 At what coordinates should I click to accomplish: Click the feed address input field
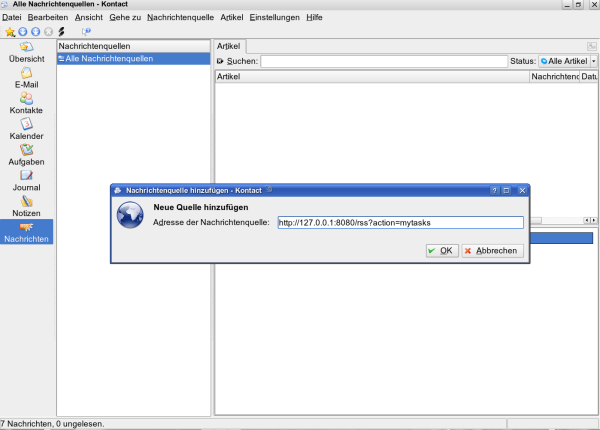coord(400,222)
